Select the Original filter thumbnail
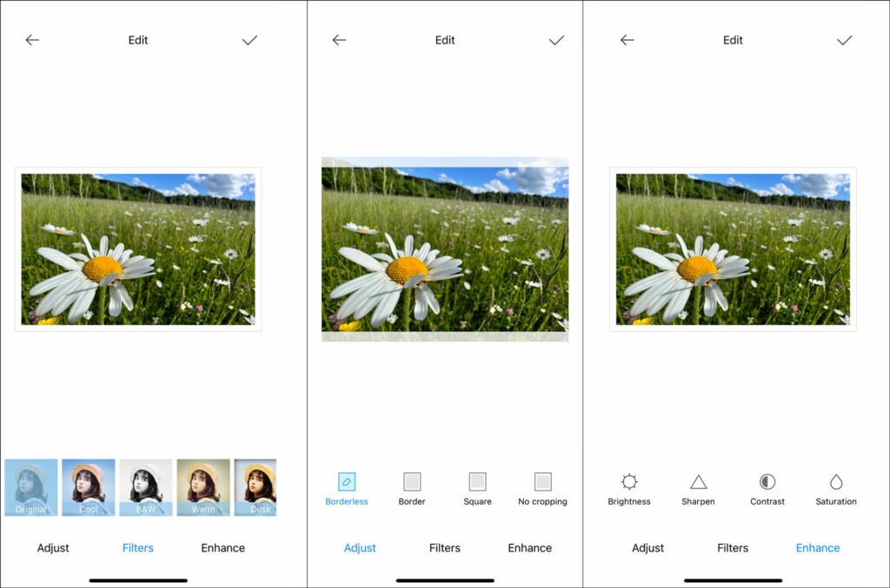The height and width of the screenshot is (588, 890). (31, 487)
